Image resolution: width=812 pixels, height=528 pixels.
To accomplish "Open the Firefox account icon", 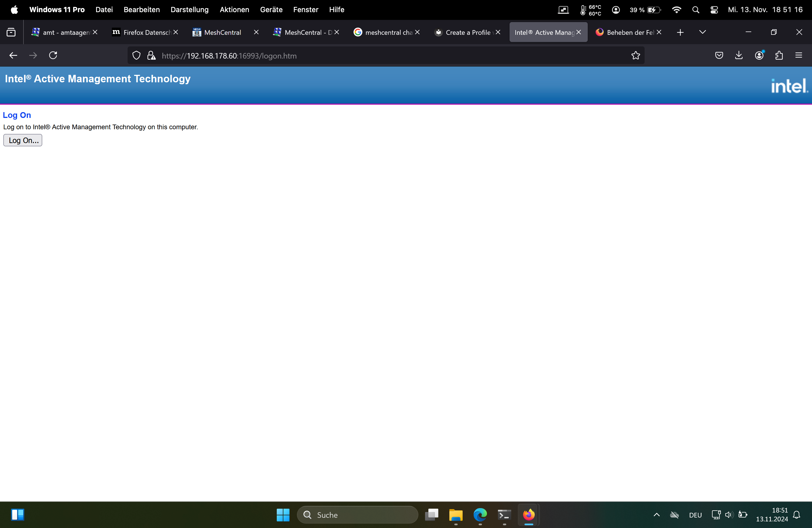I will point(759,55).
